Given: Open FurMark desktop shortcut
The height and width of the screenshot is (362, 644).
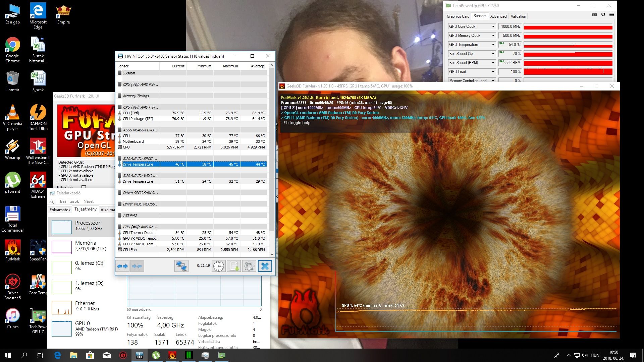Looking at the screenshot, I should (13, 250).
